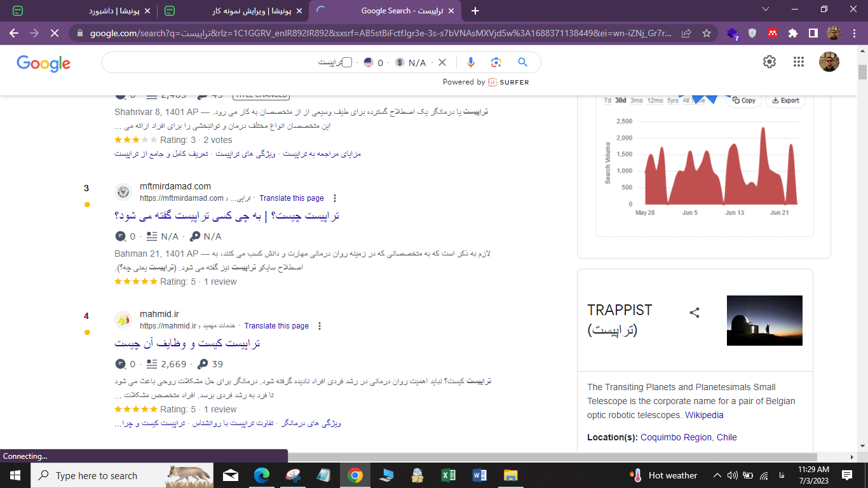868x488 pixels.
Task: Switch to the ویرایش نمونه کار tab
Action: 233,11
